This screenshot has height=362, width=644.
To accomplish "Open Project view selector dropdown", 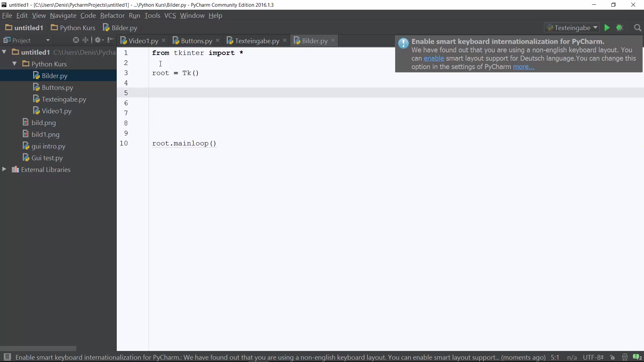I will click(x=48, y=40).
